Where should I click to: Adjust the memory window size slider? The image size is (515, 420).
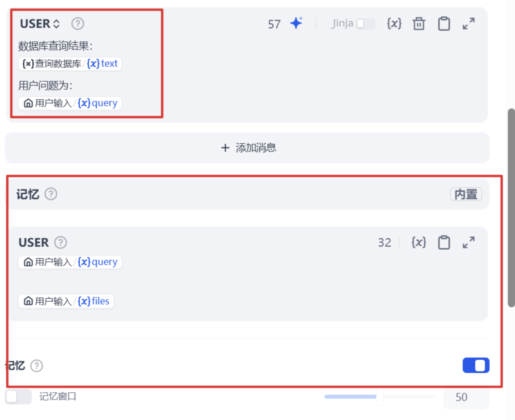tap(380, 397)
